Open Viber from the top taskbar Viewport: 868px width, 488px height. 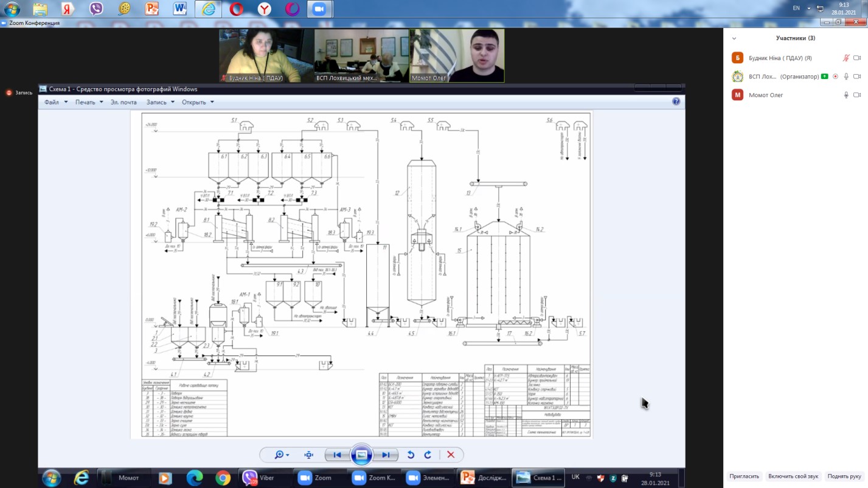96,9
